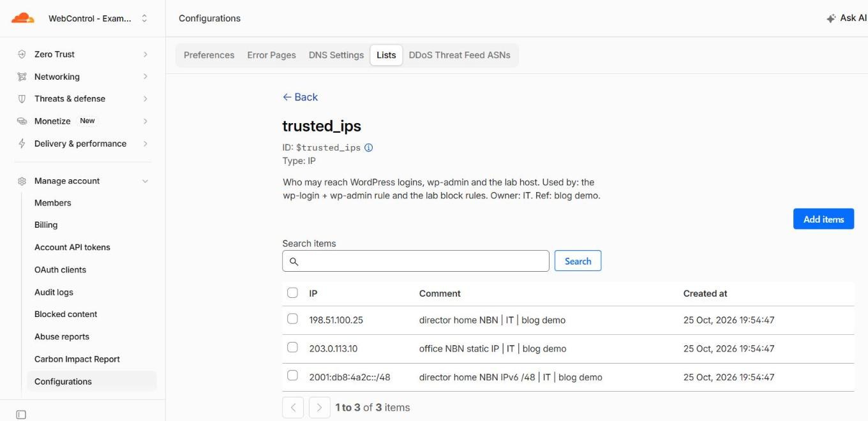
Task: Click the IP column header
Action: click(313, 293)
